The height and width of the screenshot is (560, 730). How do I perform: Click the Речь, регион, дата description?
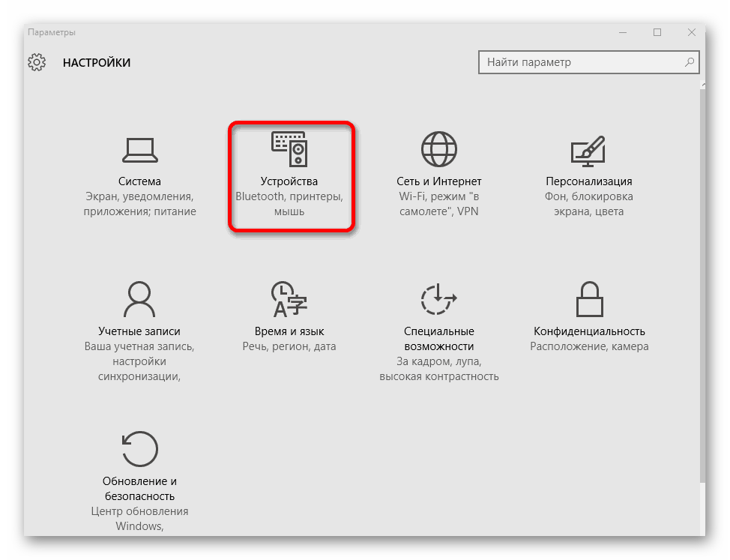[x=289, y=346]
